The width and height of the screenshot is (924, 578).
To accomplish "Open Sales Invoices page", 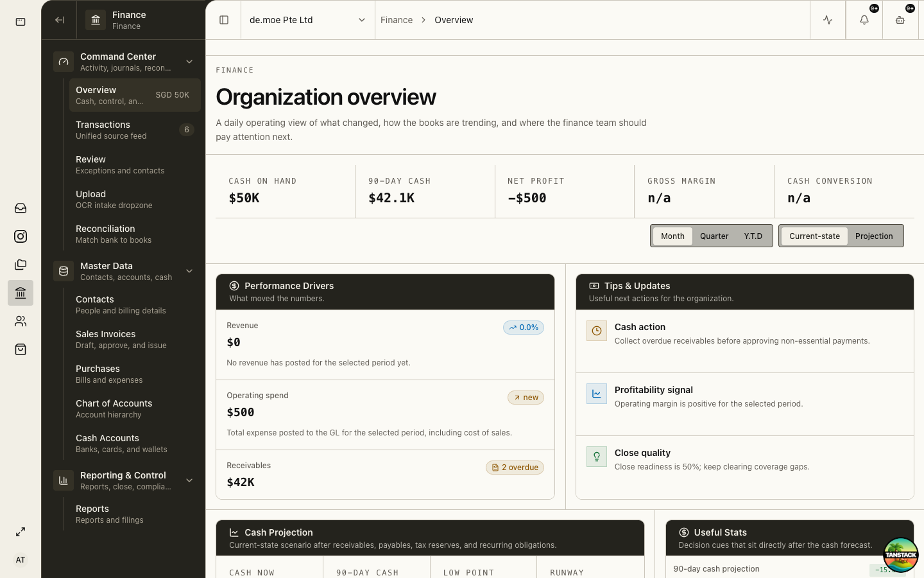I will click(x=135, y=339).
